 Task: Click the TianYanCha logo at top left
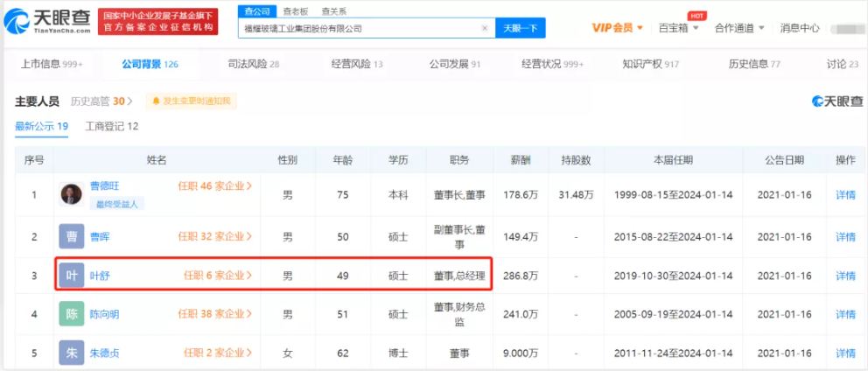point(46,22)
